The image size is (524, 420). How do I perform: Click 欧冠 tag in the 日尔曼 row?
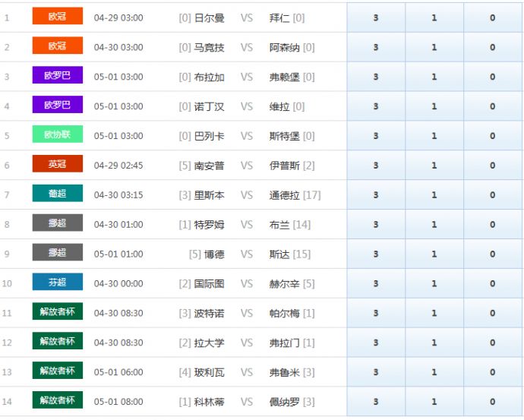tap(57, 16)
